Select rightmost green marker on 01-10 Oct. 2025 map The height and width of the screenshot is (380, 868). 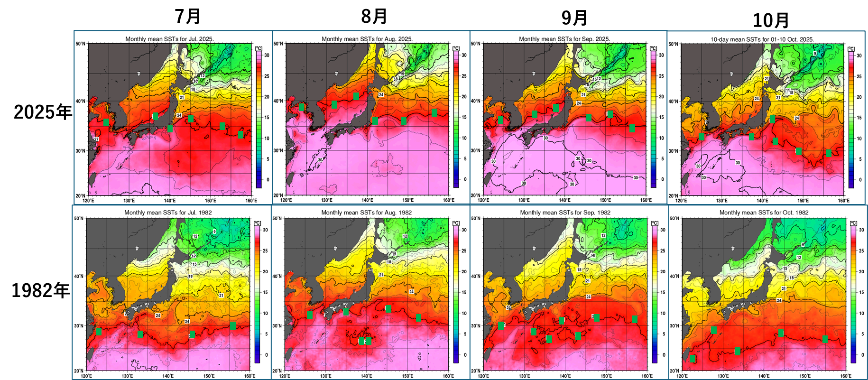pos(829,153)
